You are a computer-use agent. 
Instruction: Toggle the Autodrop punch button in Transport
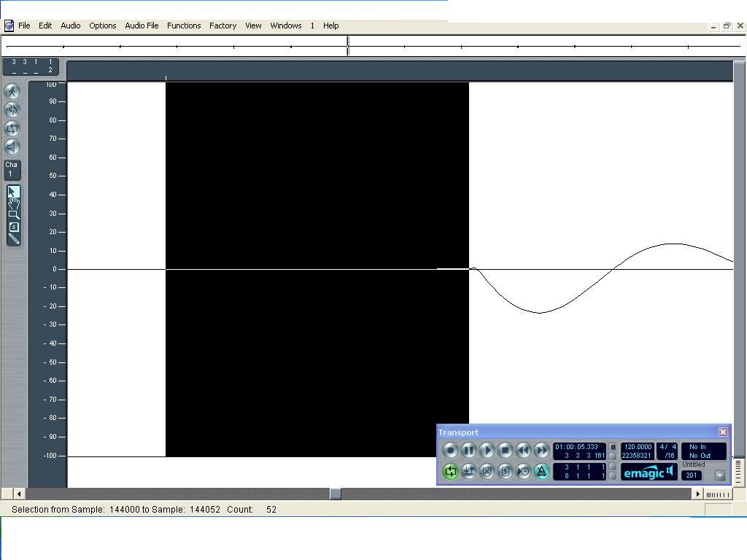[468, 472]
